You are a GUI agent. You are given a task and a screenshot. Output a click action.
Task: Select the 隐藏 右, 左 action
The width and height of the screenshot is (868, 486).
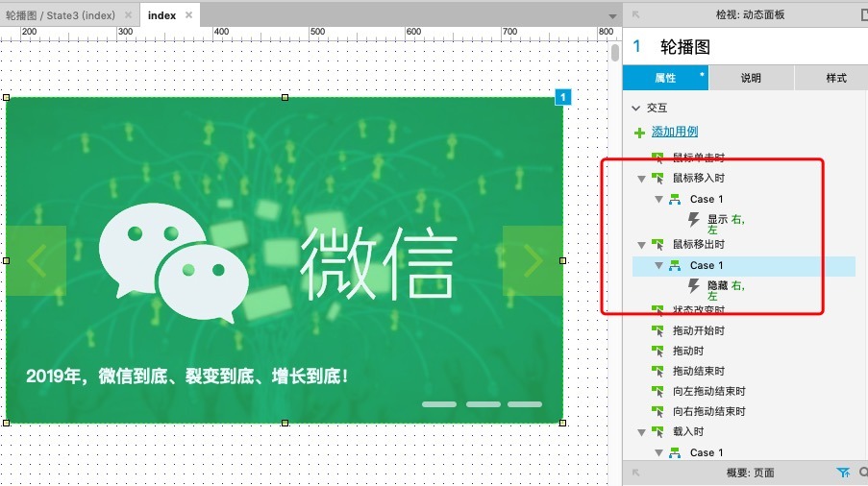[x=726, y=290]
